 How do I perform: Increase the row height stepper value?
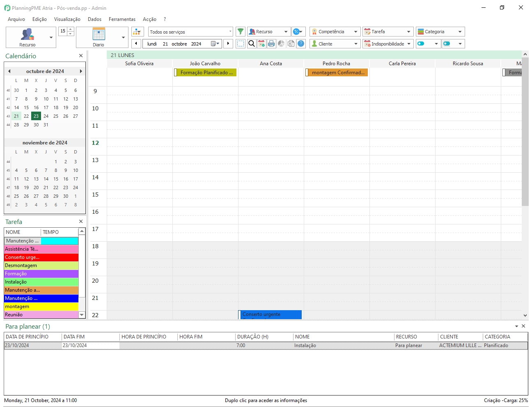click(x=71, y=29)
